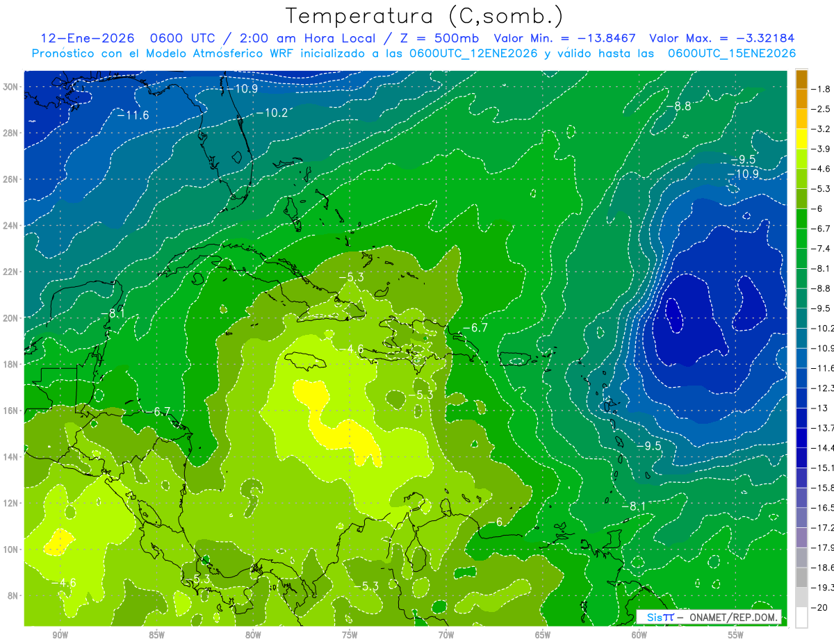Click the 65W longitude label
834x644 pixels.
tap(543, 635)
